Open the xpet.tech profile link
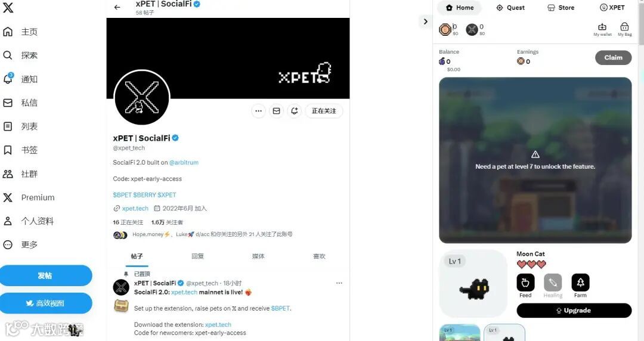 tap(135, 209)
